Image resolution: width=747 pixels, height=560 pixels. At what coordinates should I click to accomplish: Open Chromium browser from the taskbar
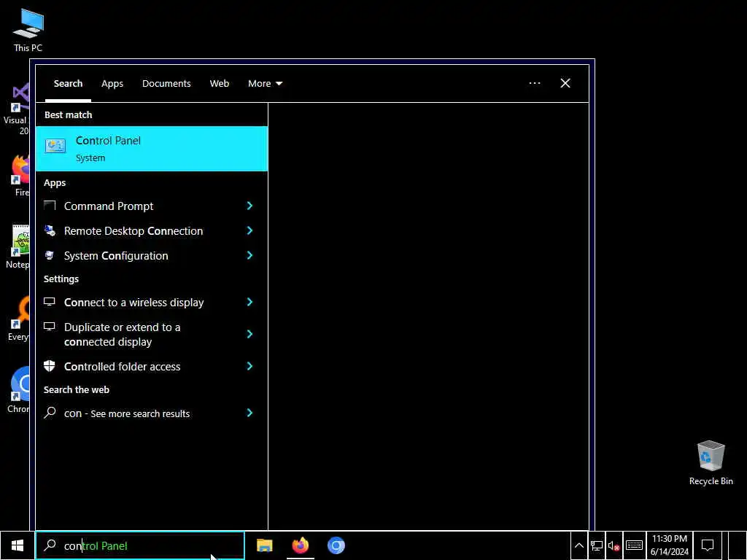[x=336, y=545]
